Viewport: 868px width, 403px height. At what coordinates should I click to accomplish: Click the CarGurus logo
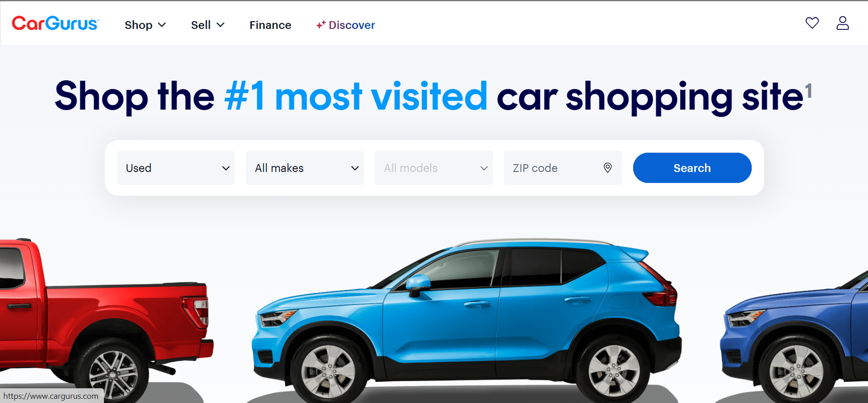point(55,23)
